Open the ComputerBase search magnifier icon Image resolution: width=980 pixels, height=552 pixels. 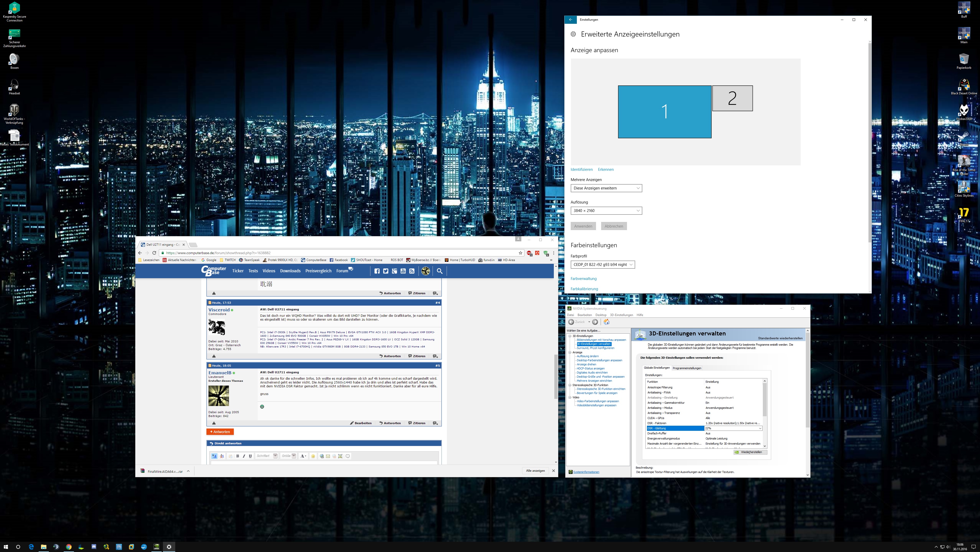point(439,271)
